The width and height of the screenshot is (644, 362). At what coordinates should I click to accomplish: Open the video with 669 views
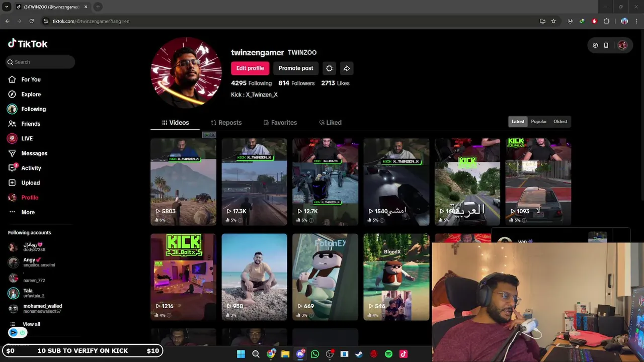[x=325, y=277]
